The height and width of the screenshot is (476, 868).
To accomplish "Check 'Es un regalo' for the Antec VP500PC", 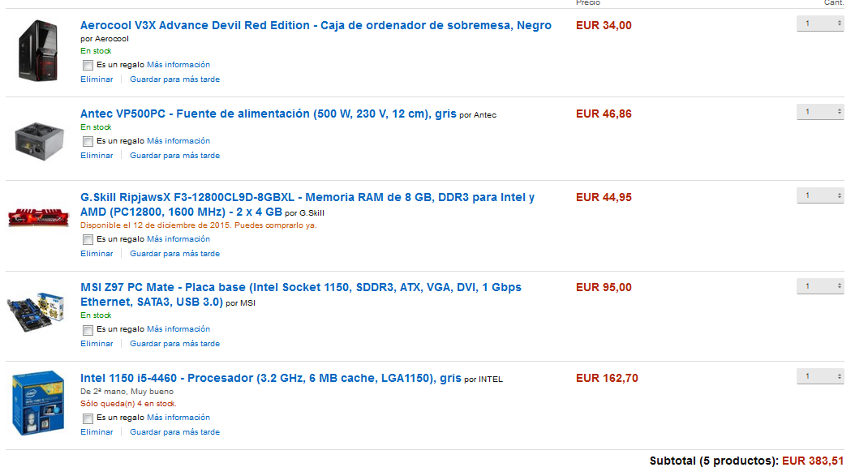I will pyautogui.click(x=88, y=142).
